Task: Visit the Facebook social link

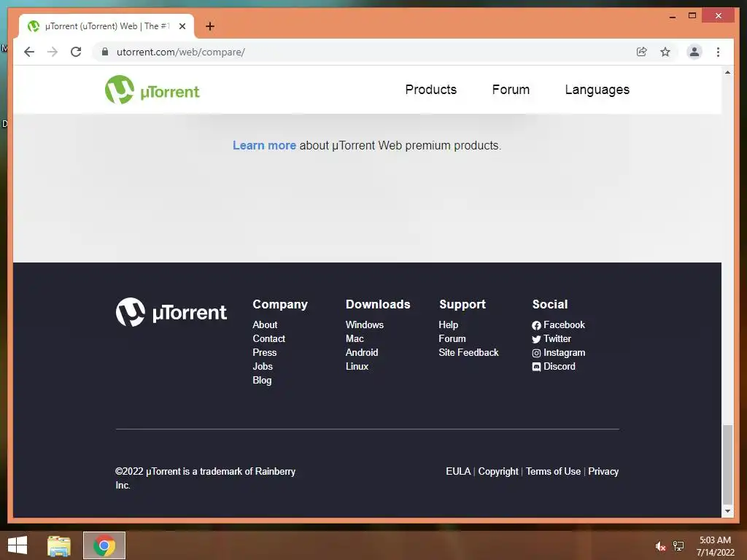Action: click(558, 324)
